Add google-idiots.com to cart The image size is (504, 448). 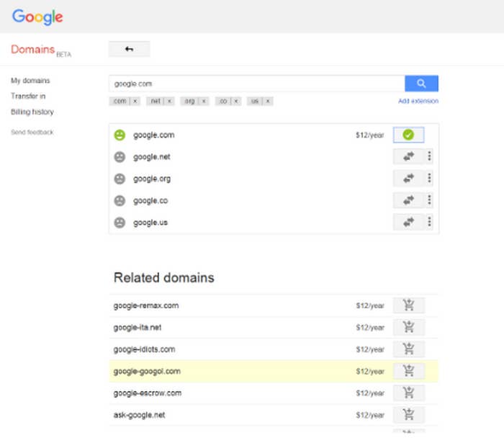[x=409, y=349]
